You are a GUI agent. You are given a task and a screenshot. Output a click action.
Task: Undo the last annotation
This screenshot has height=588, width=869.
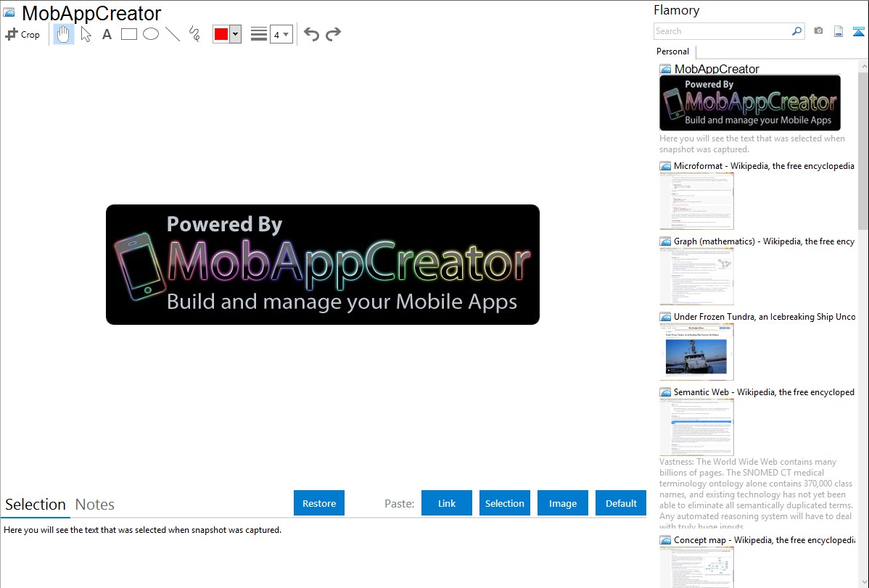311,34
